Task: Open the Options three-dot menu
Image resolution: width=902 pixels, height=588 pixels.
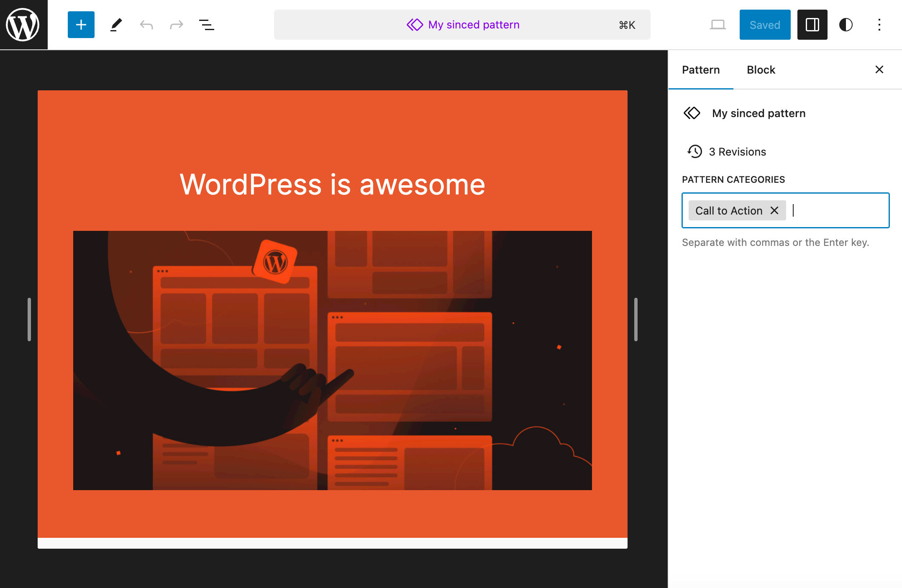Action: pyautogui.click(x=879, y=25)
